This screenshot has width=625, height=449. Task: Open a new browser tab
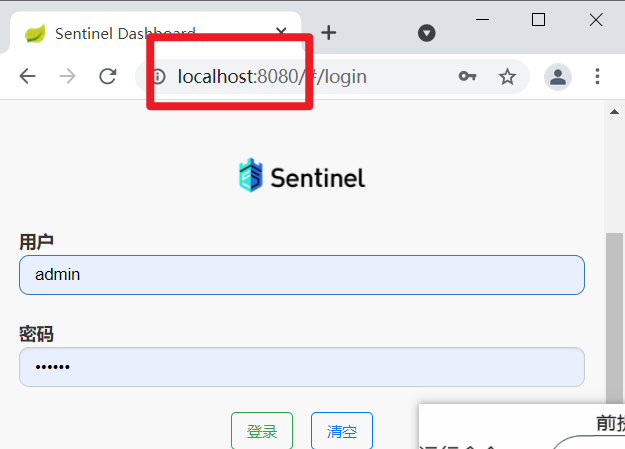coord(328,33)
